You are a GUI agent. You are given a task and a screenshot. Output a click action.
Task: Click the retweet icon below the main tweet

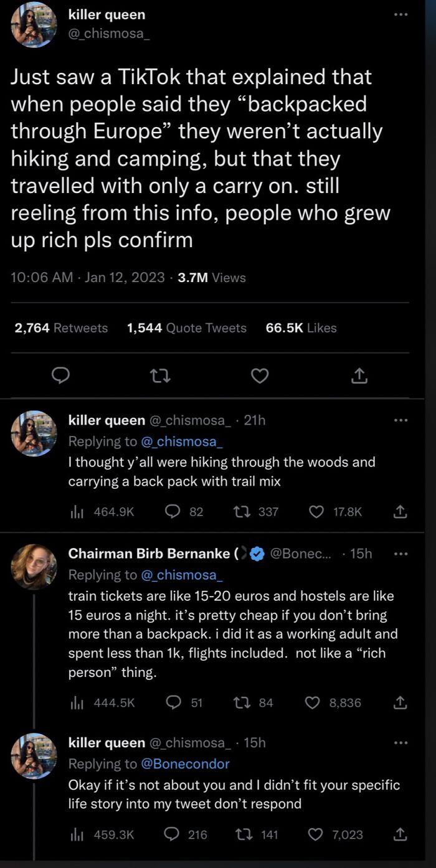tap(161, 375)
